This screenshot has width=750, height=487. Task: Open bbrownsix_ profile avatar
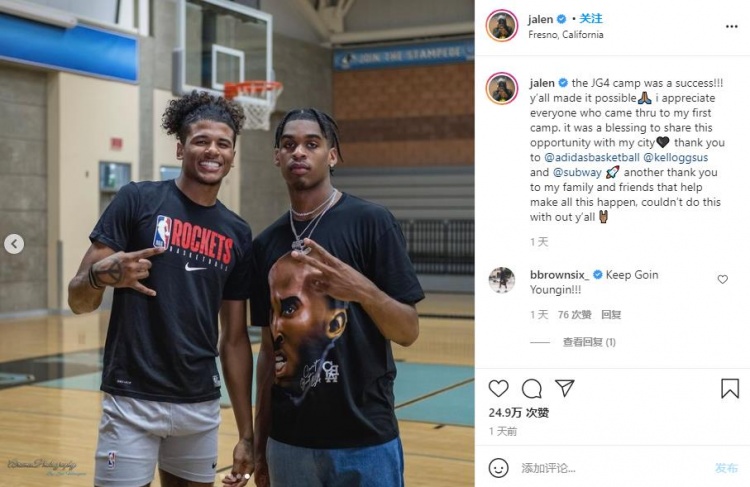502,280
